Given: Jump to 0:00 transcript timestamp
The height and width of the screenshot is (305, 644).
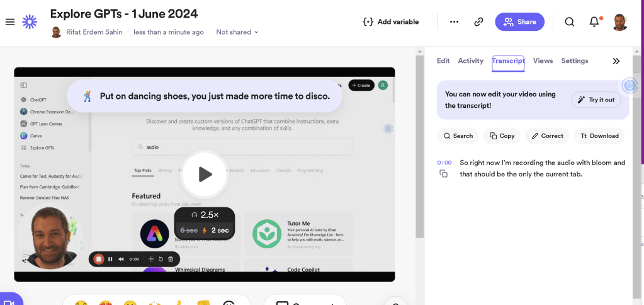Looking at the screenshot, I should click(444, 163).
